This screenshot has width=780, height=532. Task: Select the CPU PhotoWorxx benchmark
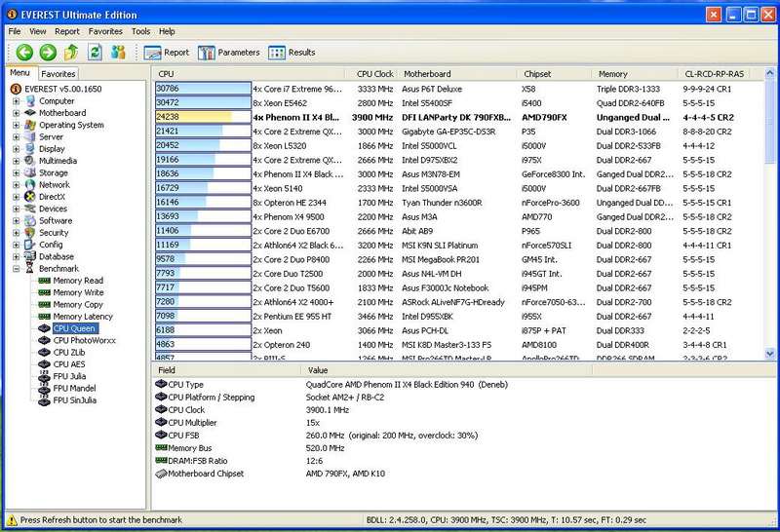tap(84, 341)
